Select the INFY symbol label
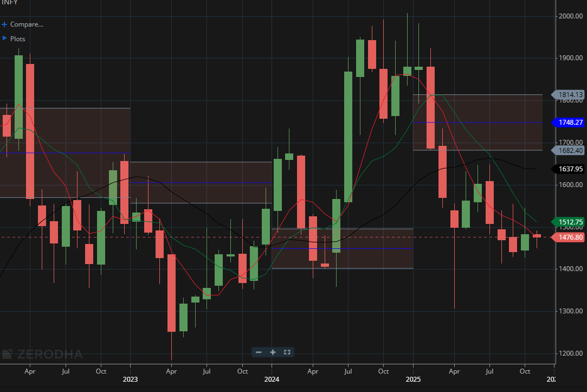This screenshot has height=392, width=587. [x=10, y=3]
